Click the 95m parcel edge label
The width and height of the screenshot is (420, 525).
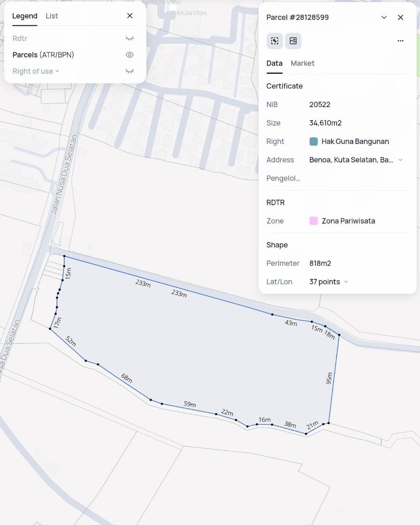tap(329, 378)
